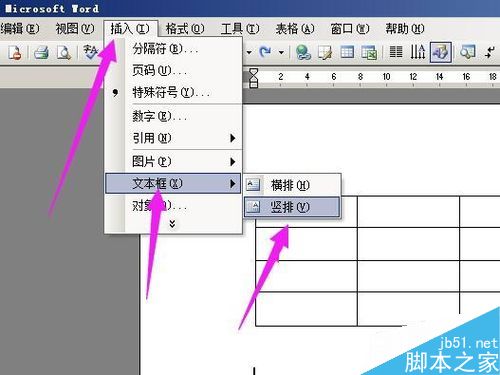
Task: Choose 对象 (Object) menu entry
Action: click(x=173, y=206)
